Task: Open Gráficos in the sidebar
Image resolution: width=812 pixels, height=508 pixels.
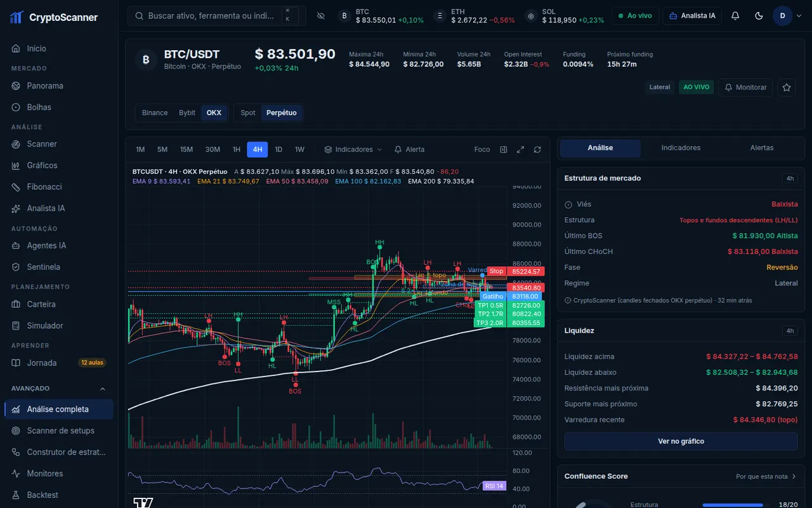Action: [x=58, y=165]
